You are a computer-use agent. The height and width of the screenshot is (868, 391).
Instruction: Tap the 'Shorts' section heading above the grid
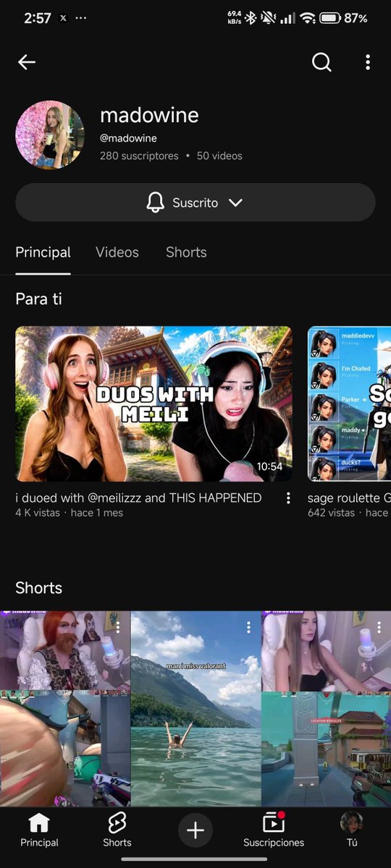coord(38,588)
